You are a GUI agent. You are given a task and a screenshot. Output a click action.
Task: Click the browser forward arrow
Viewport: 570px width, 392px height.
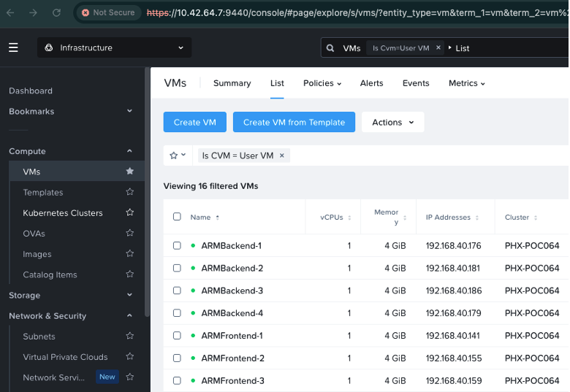[x=33, y=12]
